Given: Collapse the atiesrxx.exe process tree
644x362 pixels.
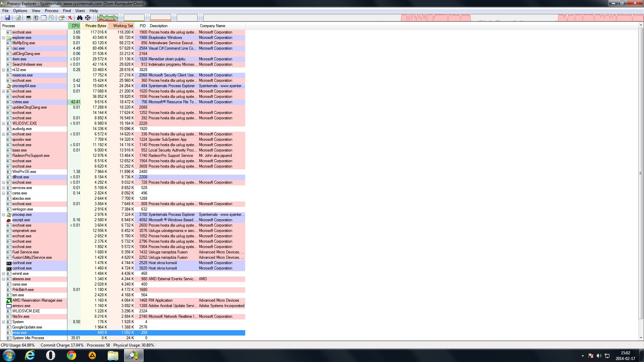Looking at the screenshot, I should 3,279.
